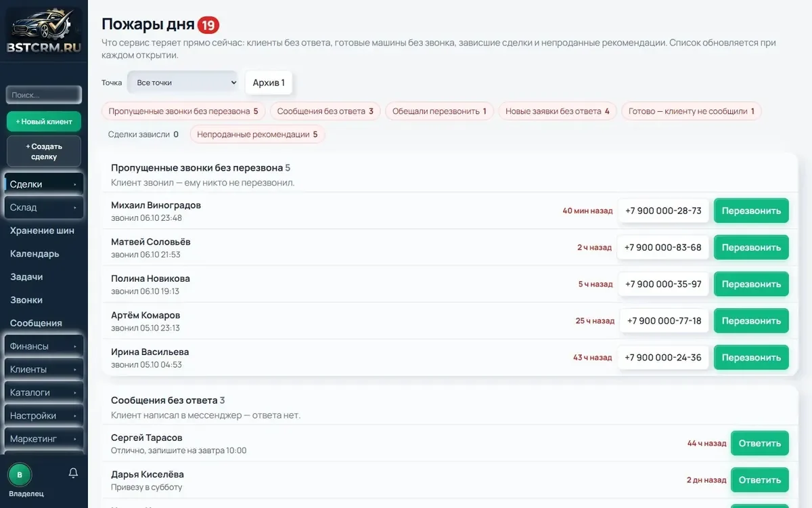The height and width of the screenshot is (508, 812).
Task: Click the name Полина Новикова
Action: click(x=150, y=278)
